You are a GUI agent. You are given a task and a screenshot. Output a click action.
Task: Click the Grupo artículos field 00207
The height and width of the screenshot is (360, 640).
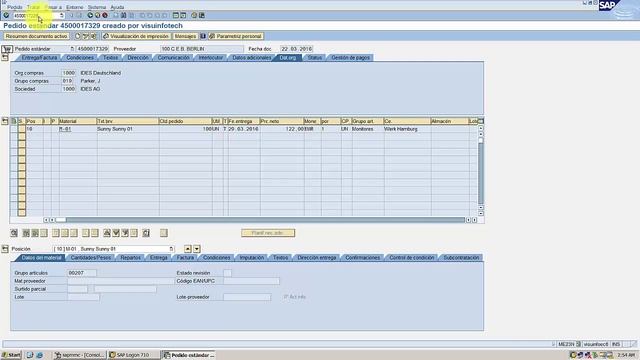point(82,273)
